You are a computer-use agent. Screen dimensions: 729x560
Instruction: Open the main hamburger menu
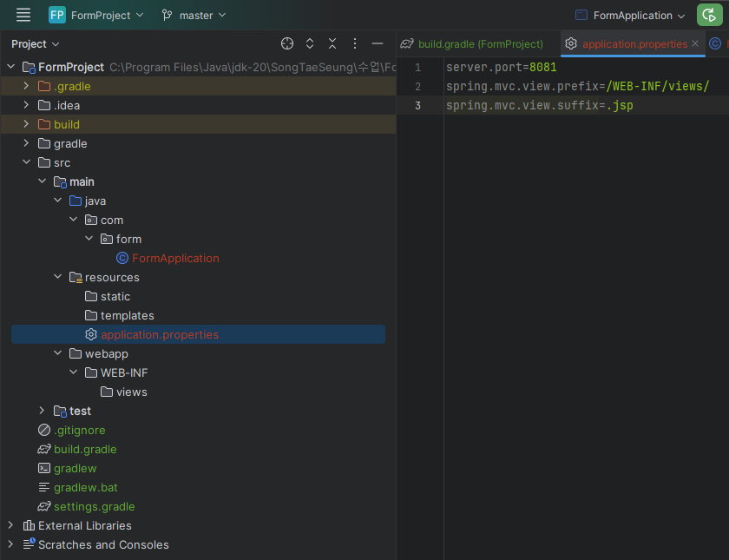pyautogui.click(x=23, y=15)
